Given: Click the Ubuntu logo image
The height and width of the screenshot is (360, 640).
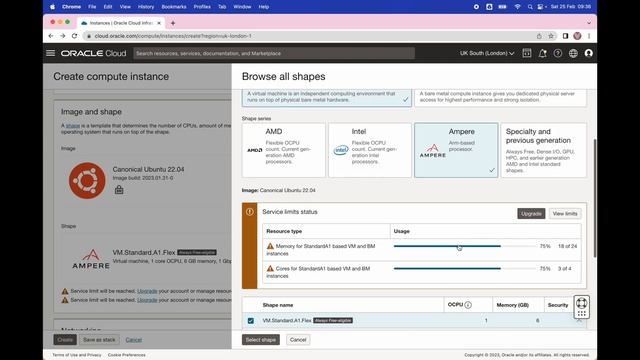Looking at the screenshot, I should tap(87, 181).
